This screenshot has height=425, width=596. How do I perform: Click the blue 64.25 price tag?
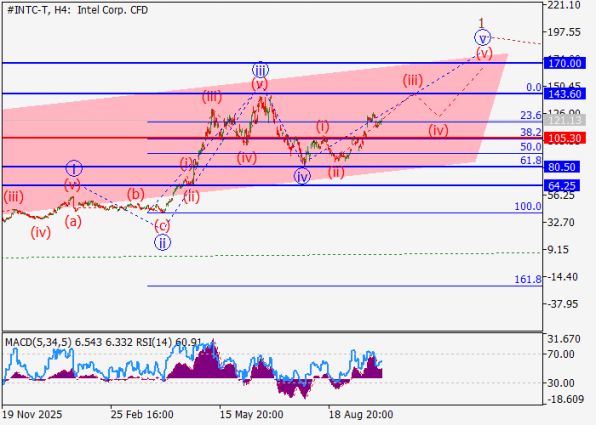pos(562,186)
